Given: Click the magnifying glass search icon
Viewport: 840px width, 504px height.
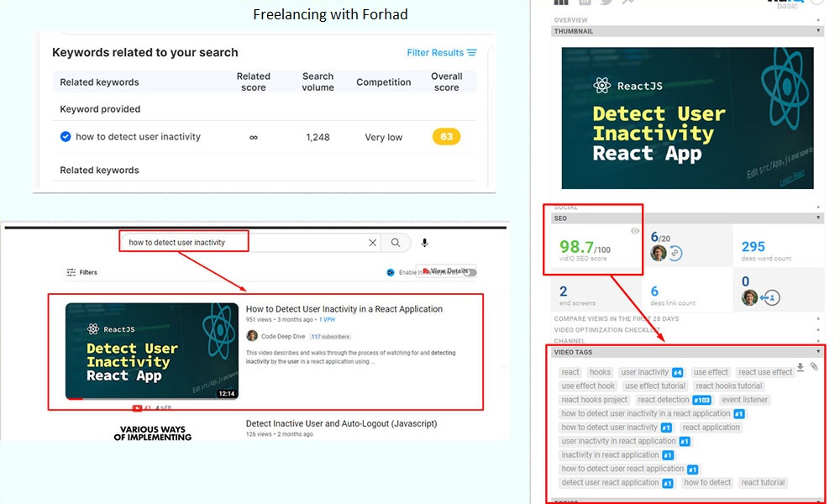Looking at the screenshot, I should [396, 243].
